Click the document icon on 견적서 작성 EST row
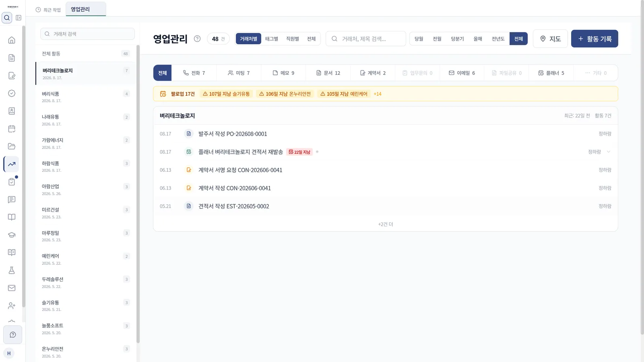The height and width of the screenshot is (362, 644). (x=189, y=206)
